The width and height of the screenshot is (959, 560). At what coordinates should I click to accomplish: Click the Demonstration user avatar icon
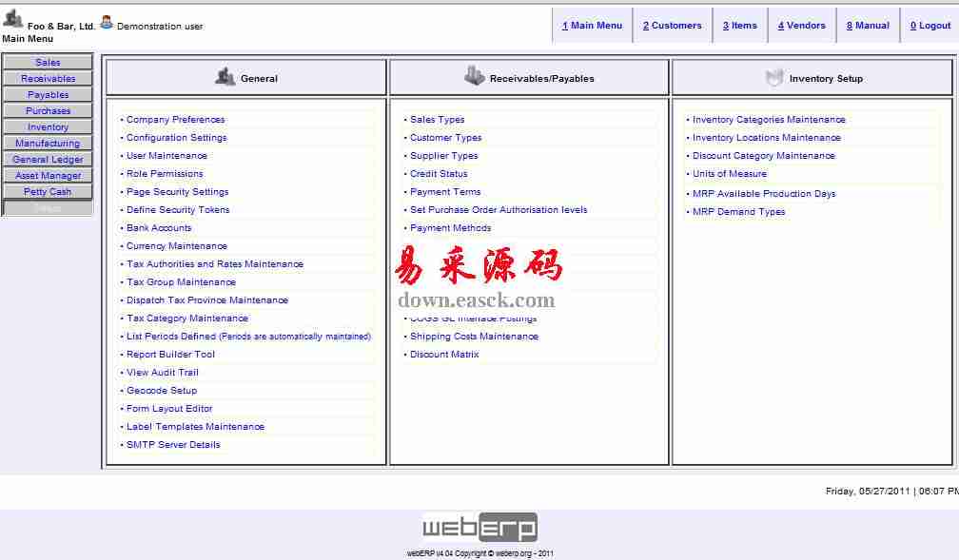(x=107, y=23)
